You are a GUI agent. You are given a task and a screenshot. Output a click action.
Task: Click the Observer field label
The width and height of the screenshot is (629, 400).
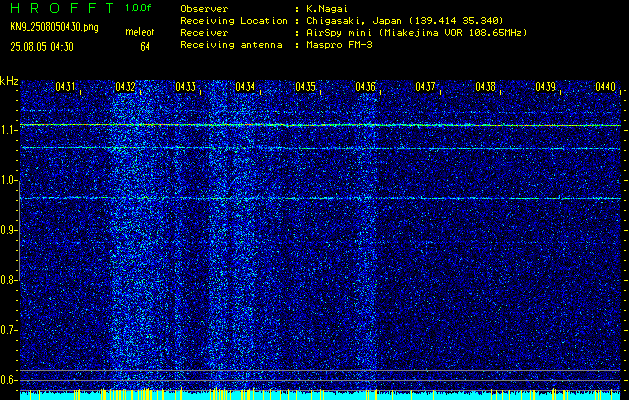click(204, 8)
